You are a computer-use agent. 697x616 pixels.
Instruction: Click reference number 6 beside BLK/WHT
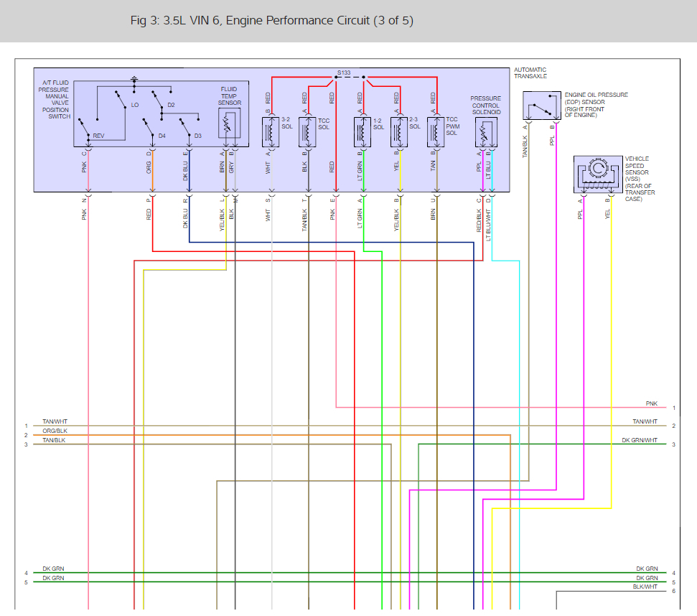click(x=674, y=591)
